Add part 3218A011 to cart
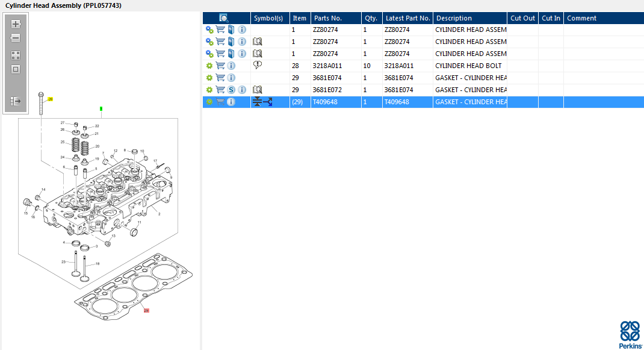This screenshot has height=350, width=644. [220, 66]
